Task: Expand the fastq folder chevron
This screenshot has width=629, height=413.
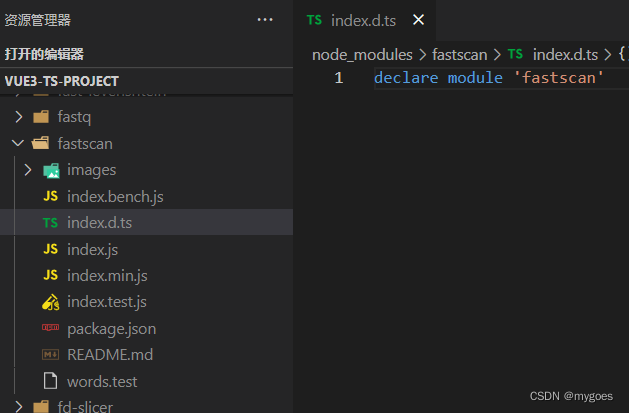Action: (18, 117)
